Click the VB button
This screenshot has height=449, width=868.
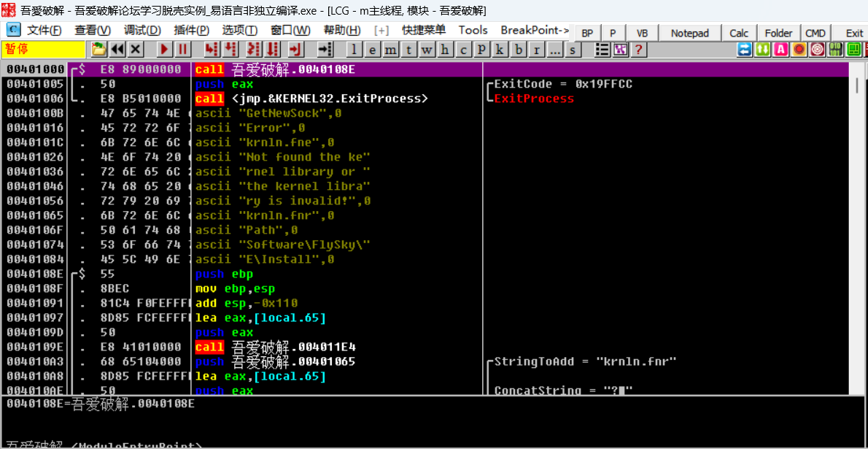click(642, 34)
